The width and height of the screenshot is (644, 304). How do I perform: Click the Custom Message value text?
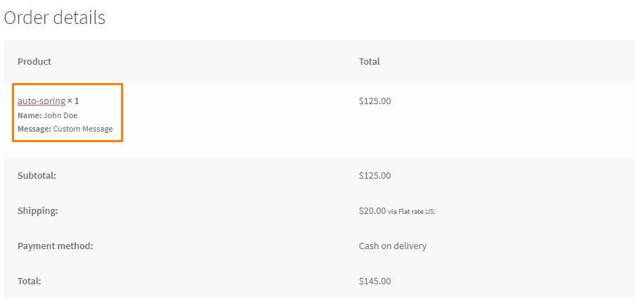pos(83,129)
